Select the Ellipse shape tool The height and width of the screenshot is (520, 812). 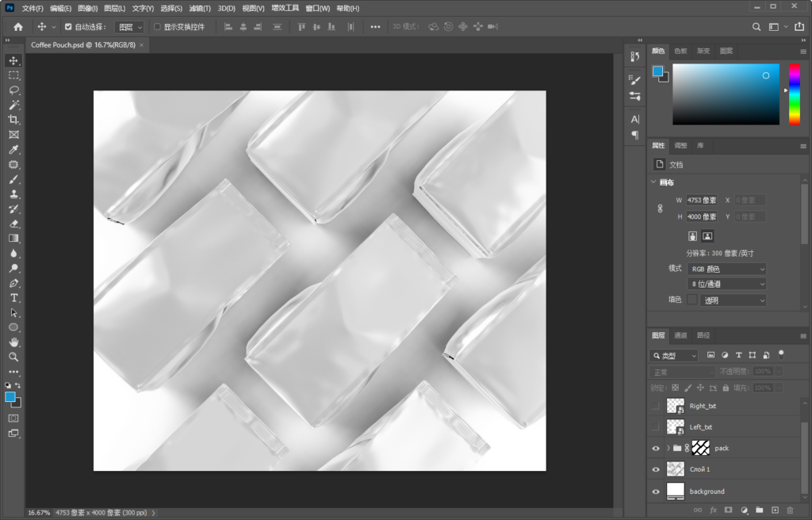click(13, 327)
